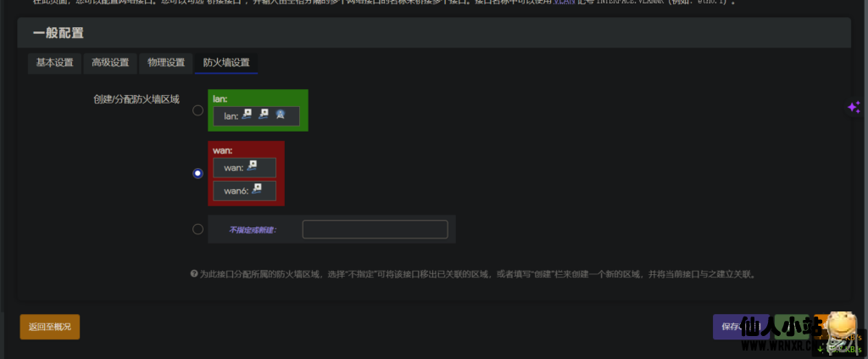Click the firewall zone help description text

coord(478,274)
